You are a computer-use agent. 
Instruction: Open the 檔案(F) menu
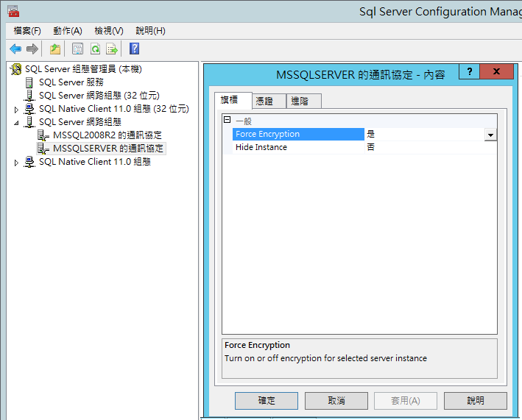point(27,31)
